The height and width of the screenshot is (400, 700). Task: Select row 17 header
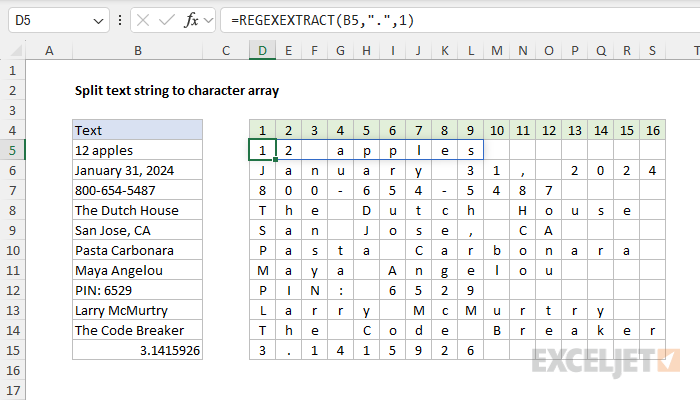(x=12, y=391)
